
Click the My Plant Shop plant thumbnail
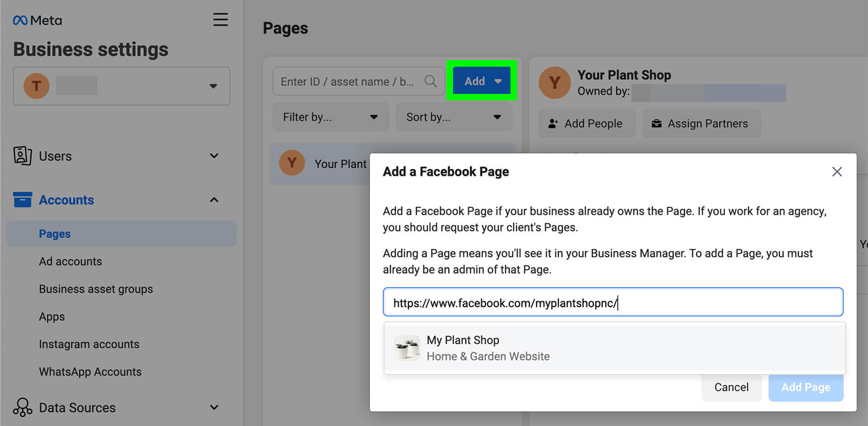point(407,348)
